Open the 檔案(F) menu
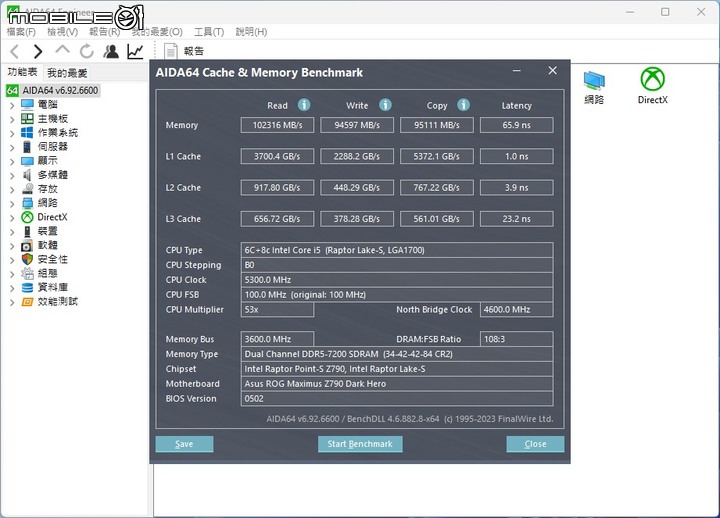The height and width of the screenshot is (518, 720). coord(21,32)
